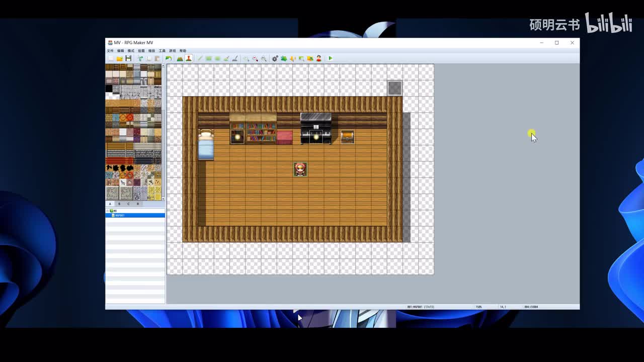Open the Database with the gear icon

coord(275,58)
